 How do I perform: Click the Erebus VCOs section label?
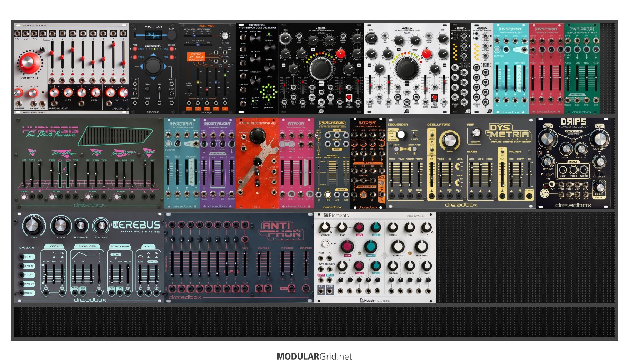tap(54, 246)
